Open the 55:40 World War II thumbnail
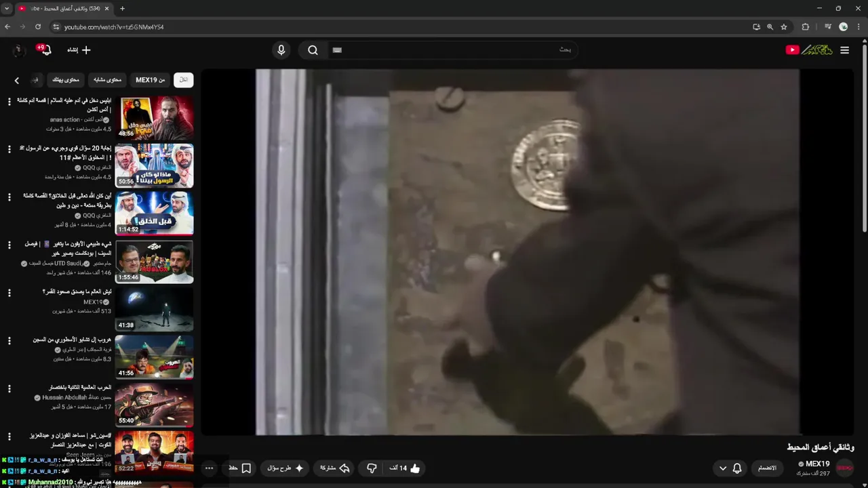The image size is (868, 488). [154, 405]
